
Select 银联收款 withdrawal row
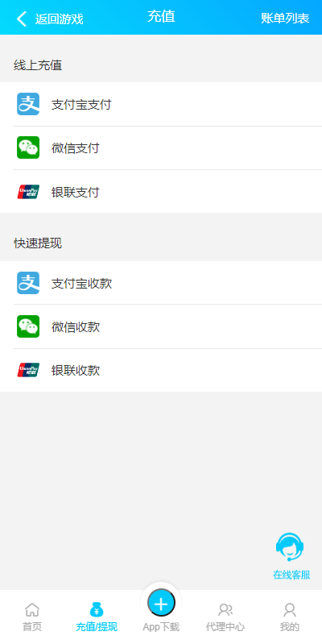[x=161, y=371]
